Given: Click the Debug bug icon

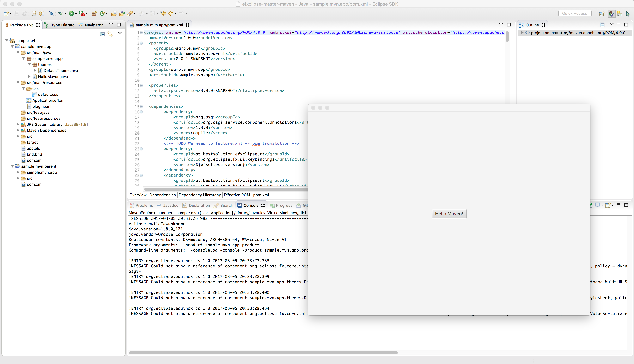Looking at the screenshot, I should pos(60,14).
